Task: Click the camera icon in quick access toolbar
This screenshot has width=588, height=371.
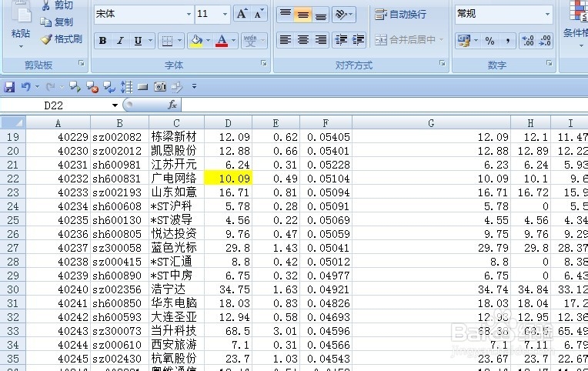Action: pos(160,87)
